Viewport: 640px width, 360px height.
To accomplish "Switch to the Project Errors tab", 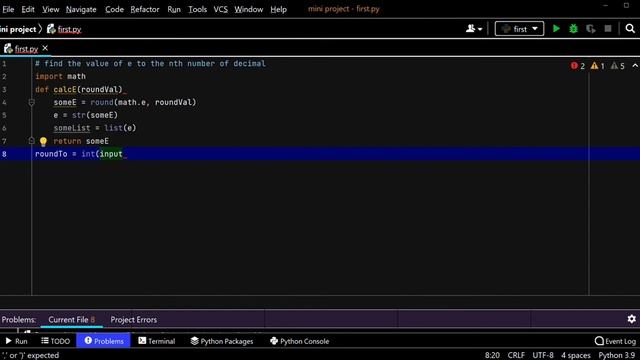I will [133, 320].
